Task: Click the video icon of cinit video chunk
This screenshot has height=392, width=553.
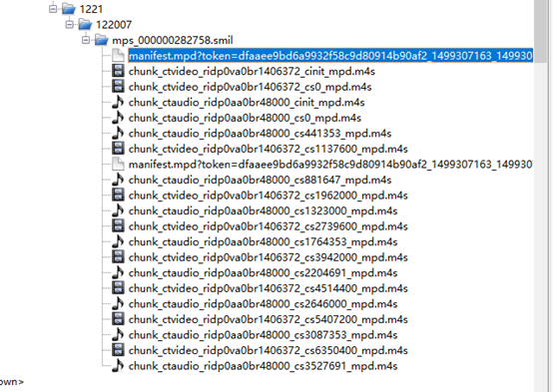Action: pyautogui.click(x=118, y=71)
